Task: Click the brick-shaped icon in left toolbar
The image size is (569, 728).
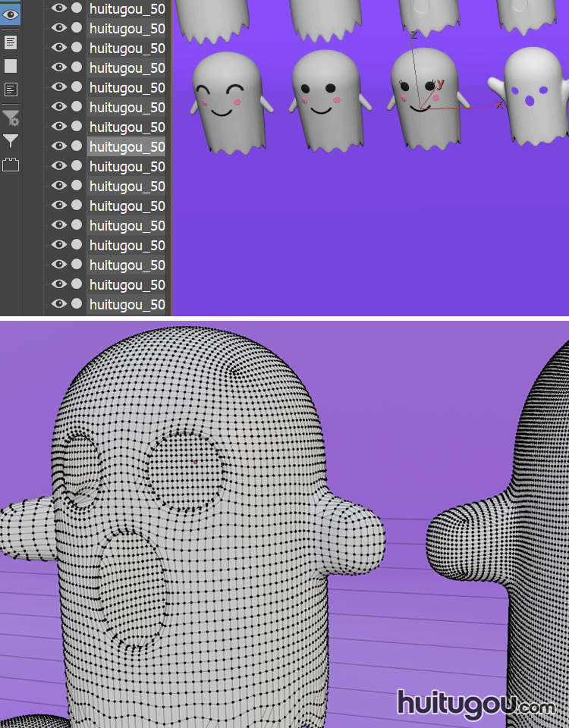Action: click(11, 165)
